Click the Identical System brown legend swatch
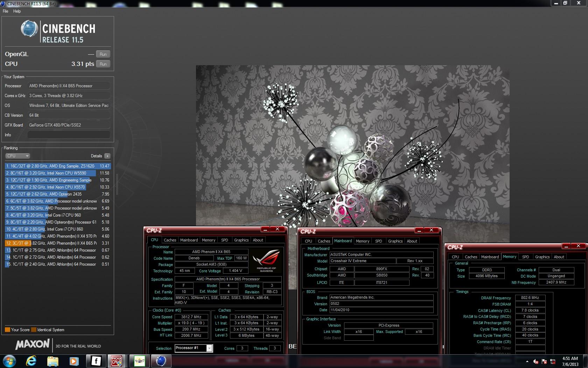The width and height of the screenshot is (588, 368). click(x=34, y=330)
